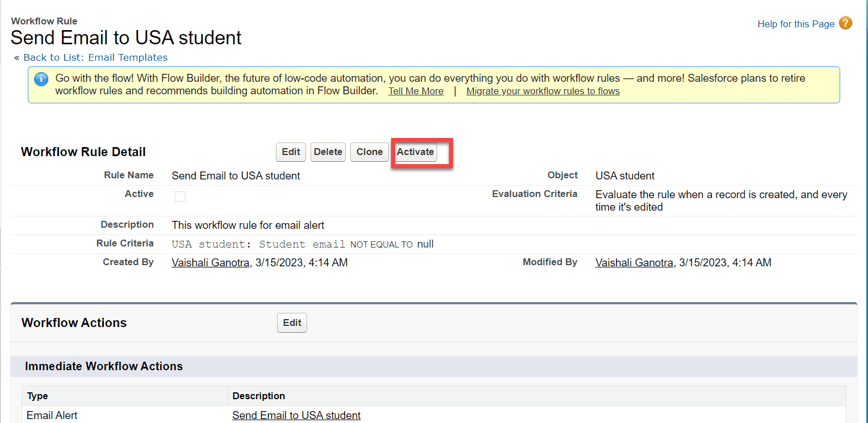Delete the Send Email to USA student rule
Screen dimensions: 868x423
pos(328,152)
